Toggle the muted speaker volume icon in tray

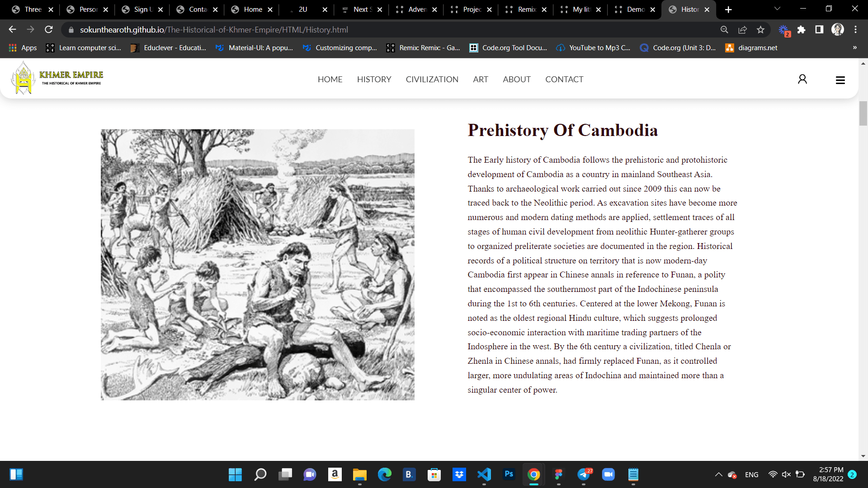tap(786, 474)
